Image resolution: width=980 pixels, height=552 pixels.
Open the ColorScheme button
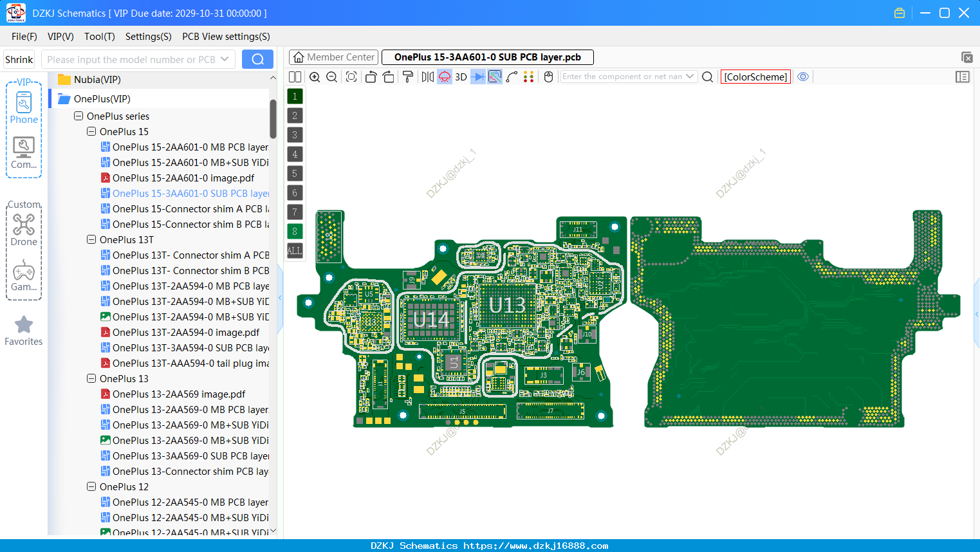click(755, 77)
